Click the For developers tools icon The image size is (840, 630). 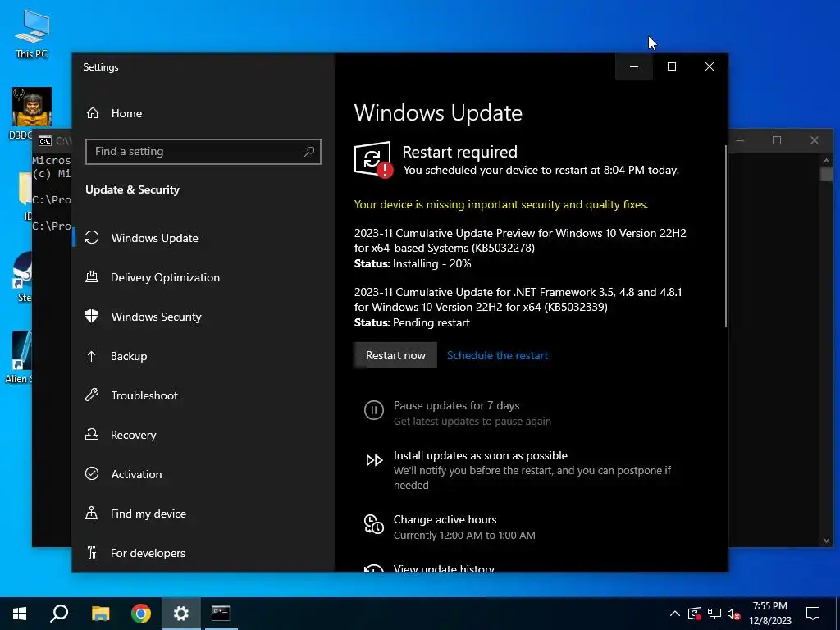click(x=92, y=552)
